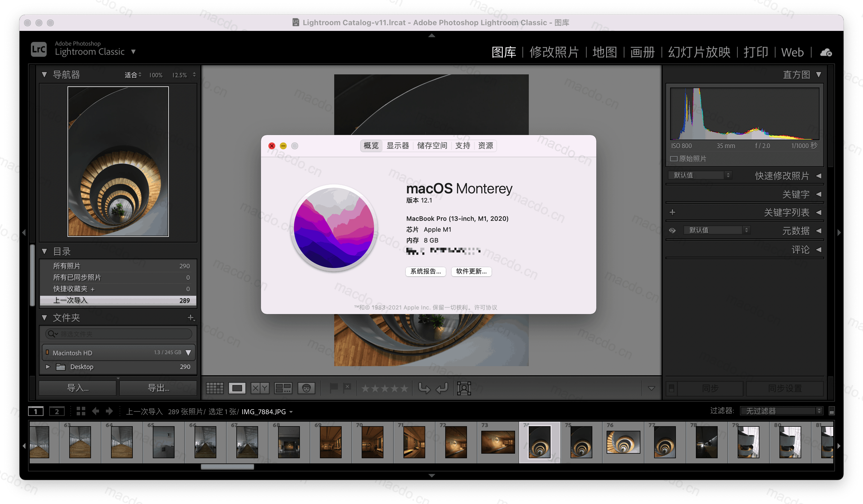Click the 同步设置 button

785,388
